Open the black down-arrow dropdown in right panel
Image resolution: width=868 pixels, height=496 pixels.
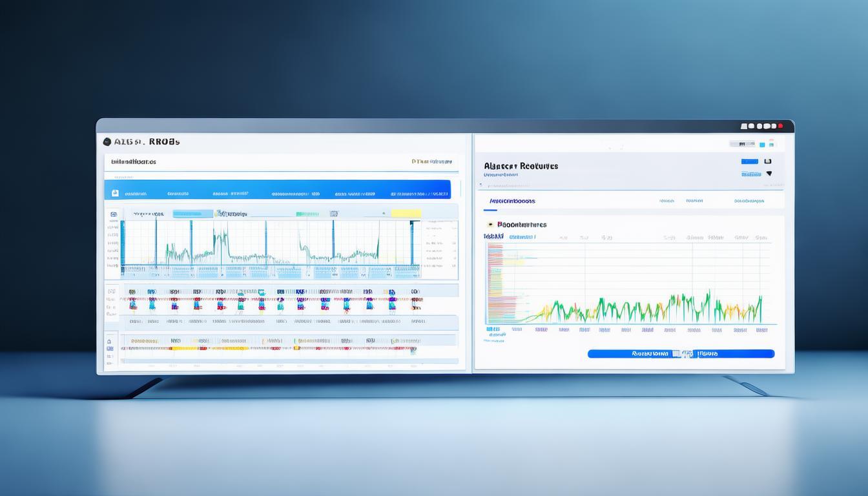click(x=768, y=174)
